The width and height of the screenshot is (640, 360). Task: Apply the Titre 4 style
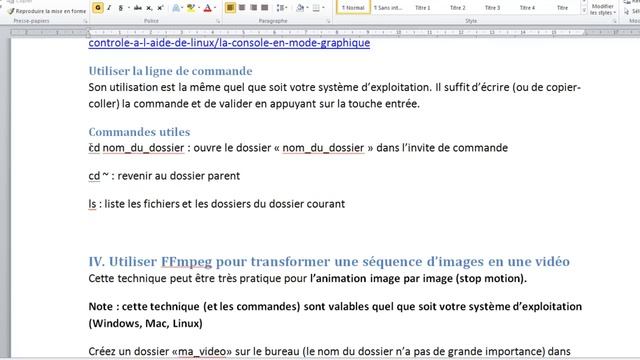(527, 7)
